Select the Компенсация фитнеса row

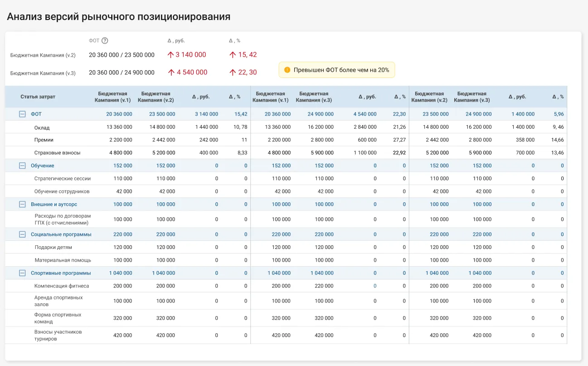point(286,286)
